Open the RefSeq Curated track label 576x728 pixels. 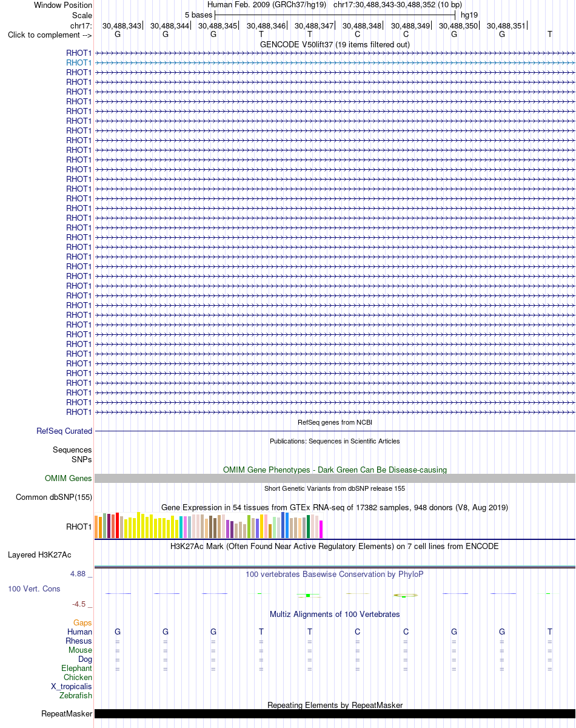click(x=64, y=431)
